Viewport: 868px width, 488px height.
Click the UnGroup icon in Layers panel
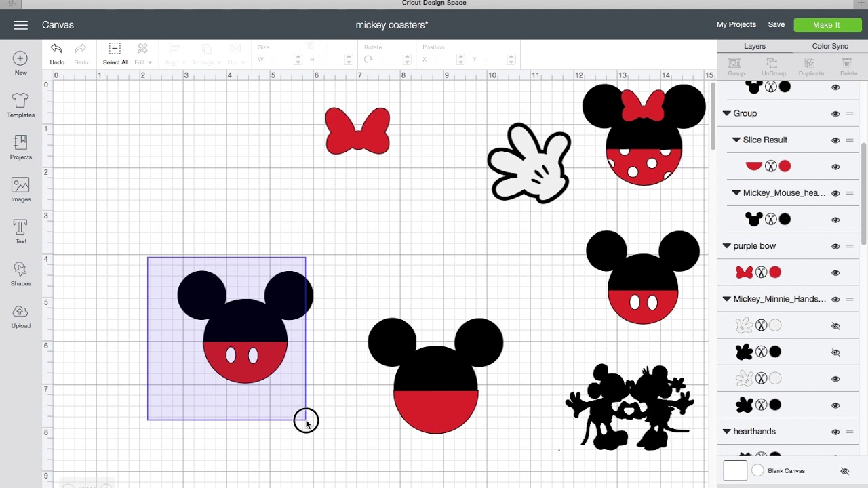click(x=773, y=66)
